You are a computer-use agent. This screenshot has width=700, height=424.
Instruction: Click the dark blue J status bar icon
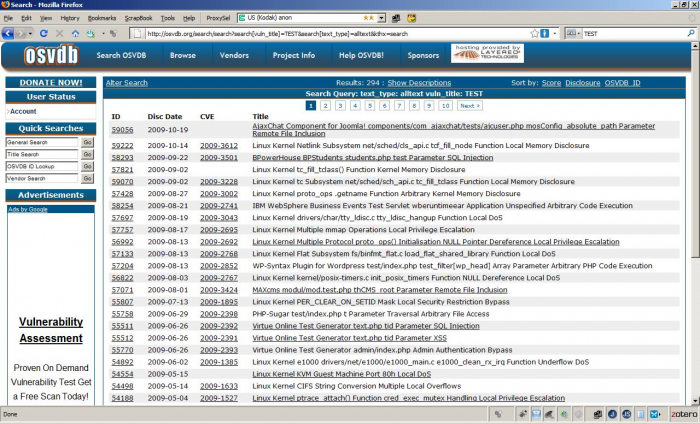[612, 414]
